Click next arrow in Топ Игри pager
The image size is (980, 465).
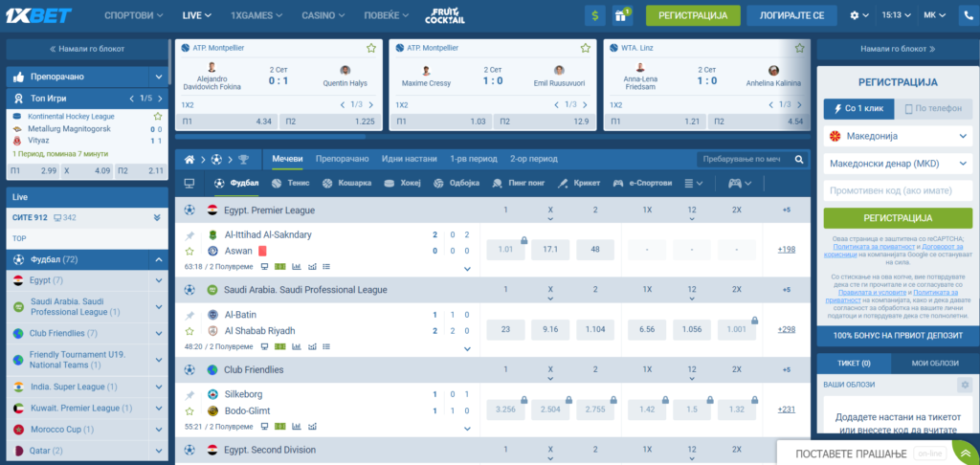159,98
